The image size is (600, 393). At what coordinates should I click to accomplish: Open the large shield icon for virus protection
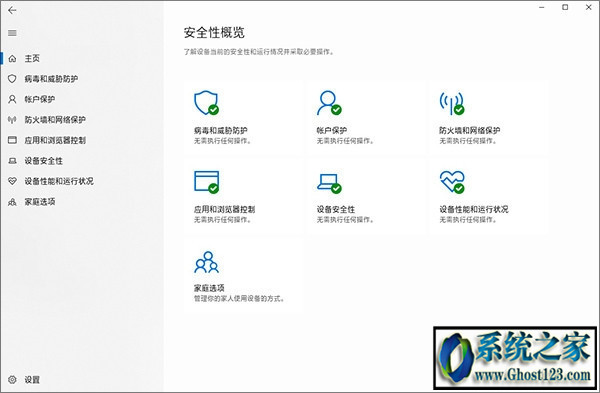(x=206, y=103)
